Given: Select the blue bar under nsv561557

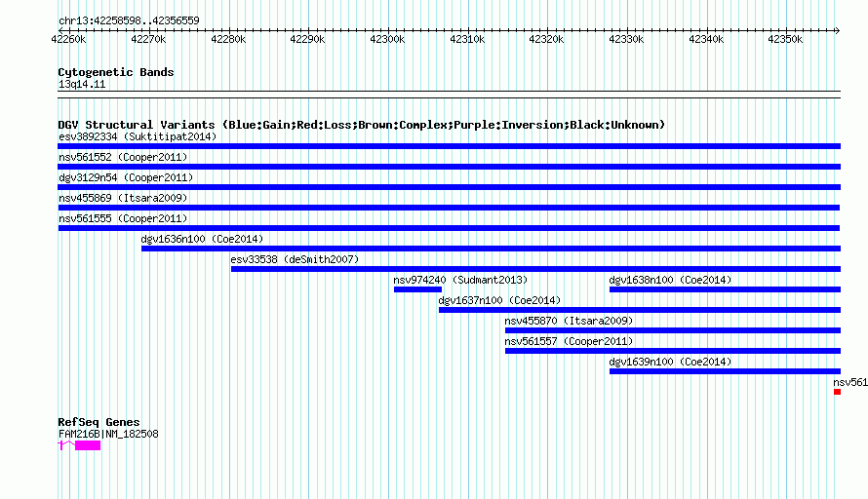Looking at the screenshot, I should (673, 351).
